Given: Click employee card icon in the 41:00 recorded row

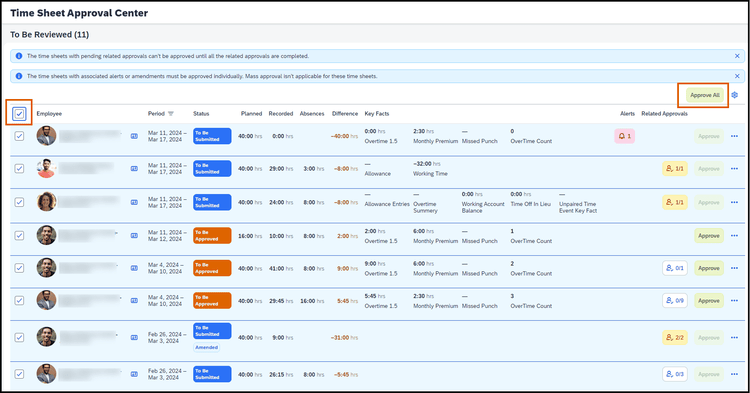Looking at the screenshot, I should 134,268.
